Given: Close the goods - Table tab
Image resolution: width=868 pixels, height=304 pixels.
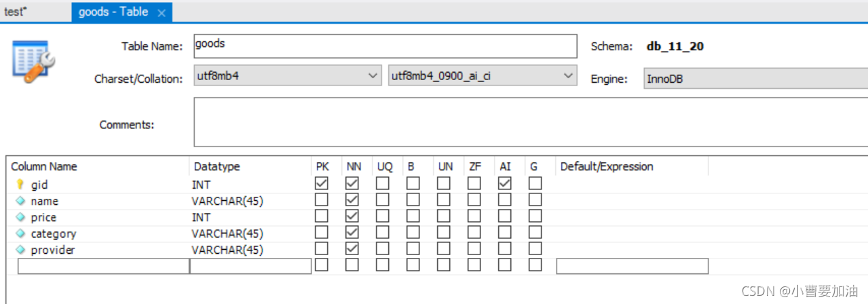Looking at the screenshot, I should click(x=161, y=13).
